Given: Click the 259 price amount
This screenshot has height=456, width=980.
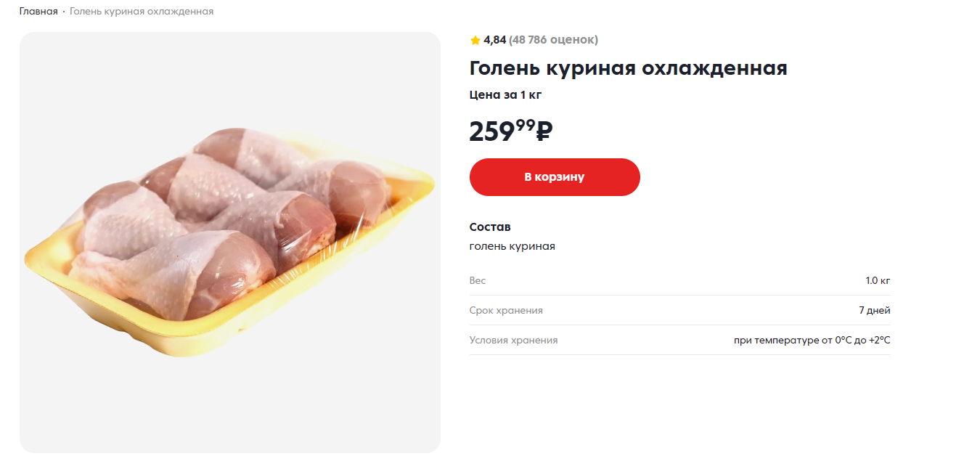Looking at the screenshot, I should coord(491,132).
